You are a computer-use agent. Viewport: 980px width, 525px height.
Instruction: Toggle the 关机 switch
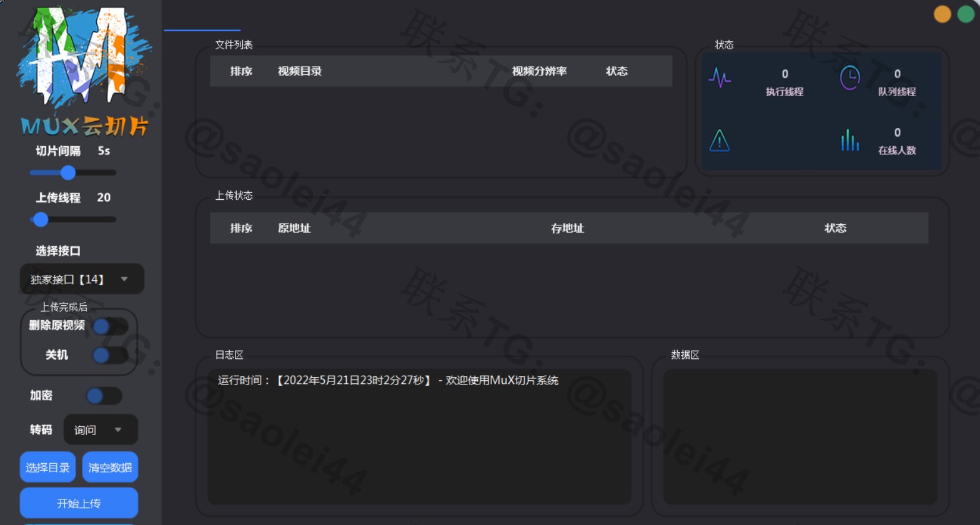[111, 355]
